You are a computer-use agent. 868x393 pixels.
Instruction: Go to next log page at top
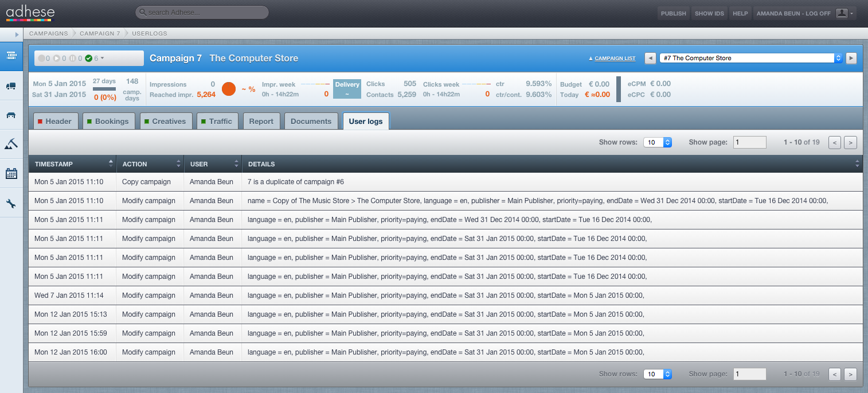tap(851, 142)
